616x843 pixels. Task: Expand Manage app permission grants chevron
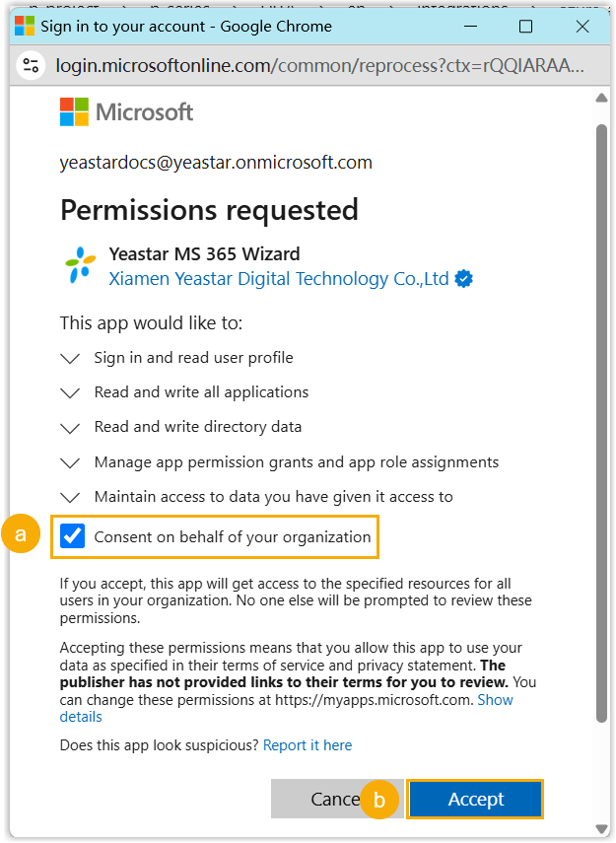click(70, 462)
